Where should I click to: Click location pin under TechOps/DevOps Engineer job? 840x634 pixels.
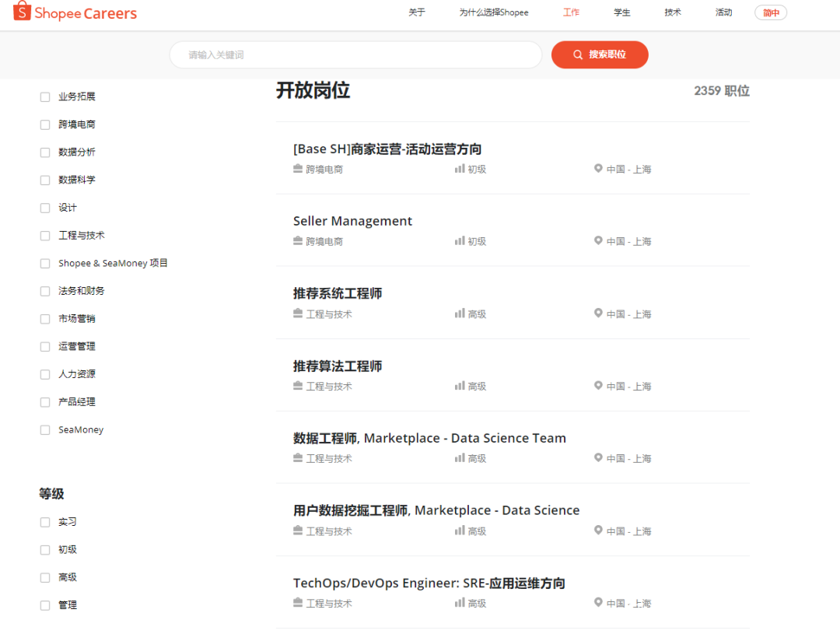tap(598, 602)
